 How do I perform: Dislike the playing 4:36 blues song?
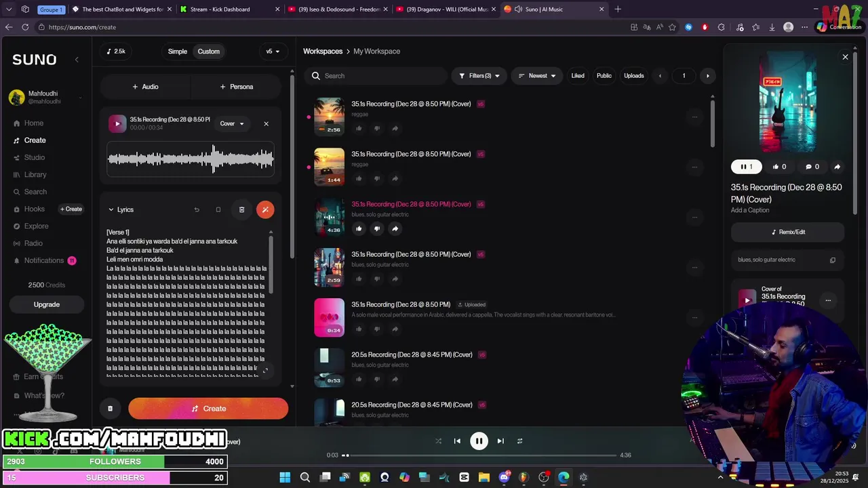point(377,228)
